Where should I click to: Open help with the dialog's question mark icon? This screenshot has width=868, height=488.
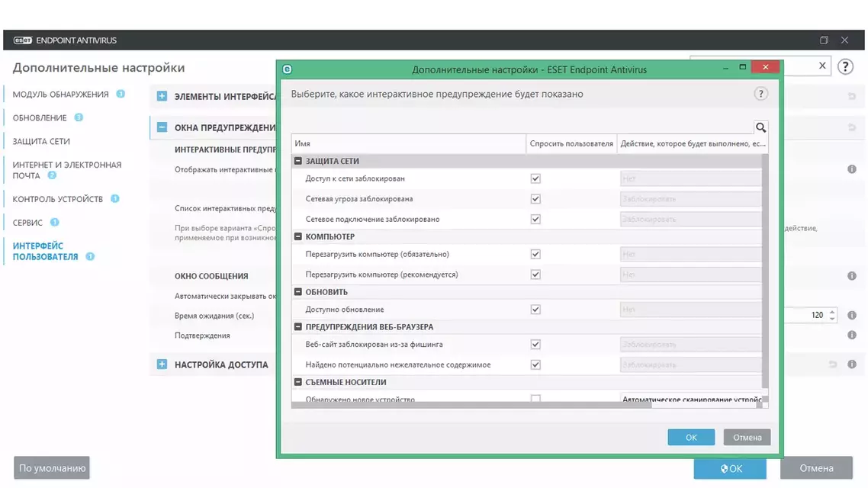[x=760, y=94]
